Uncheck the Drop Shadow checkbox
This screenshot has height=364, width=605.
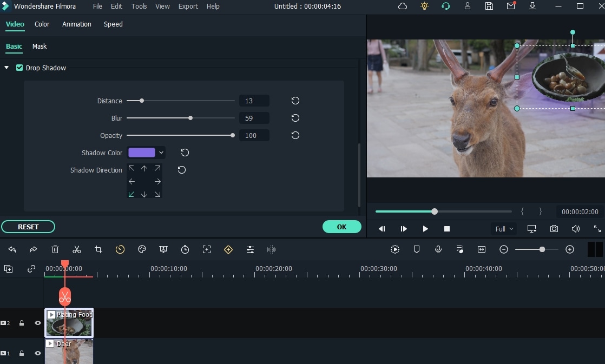19,68
